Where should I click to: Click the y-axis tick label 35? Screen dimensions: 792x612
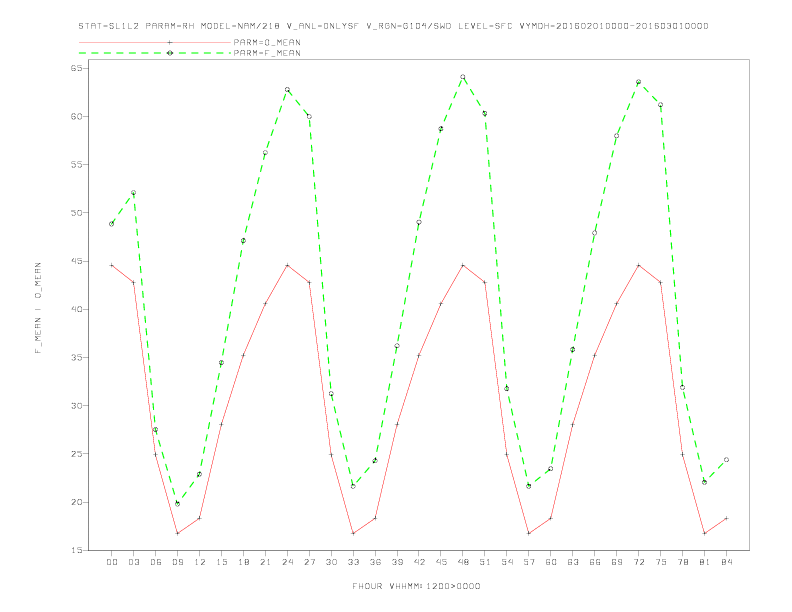click(76, 358)
